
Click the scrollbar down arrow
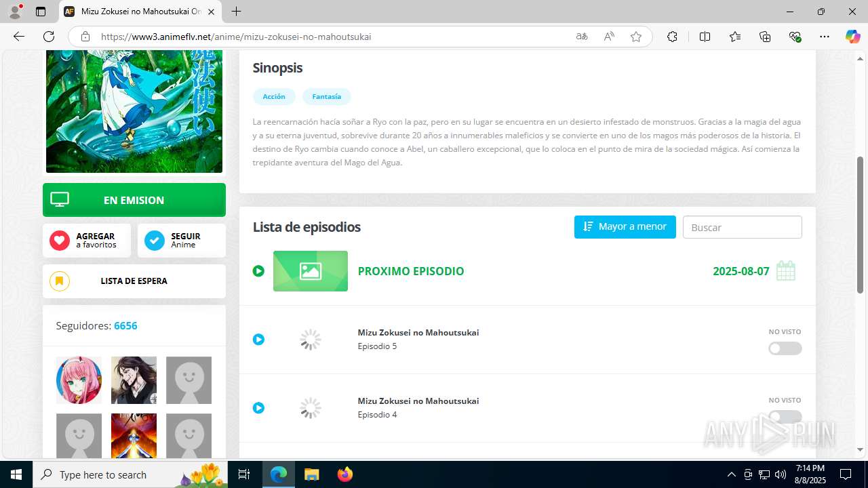click(861, 449)
